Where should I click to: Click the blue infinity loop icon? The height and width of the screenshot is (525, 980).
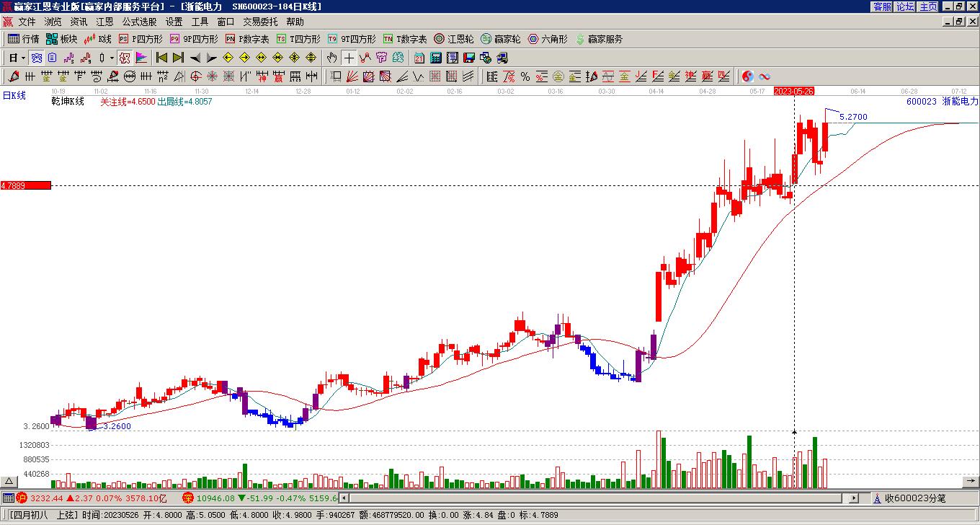[765, 76]
